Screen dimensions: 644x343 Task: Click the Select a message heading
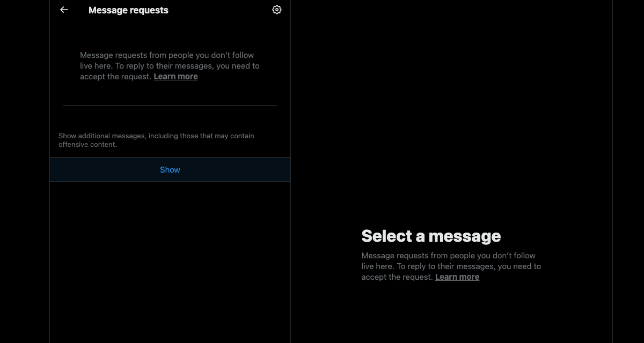(431, 236)
